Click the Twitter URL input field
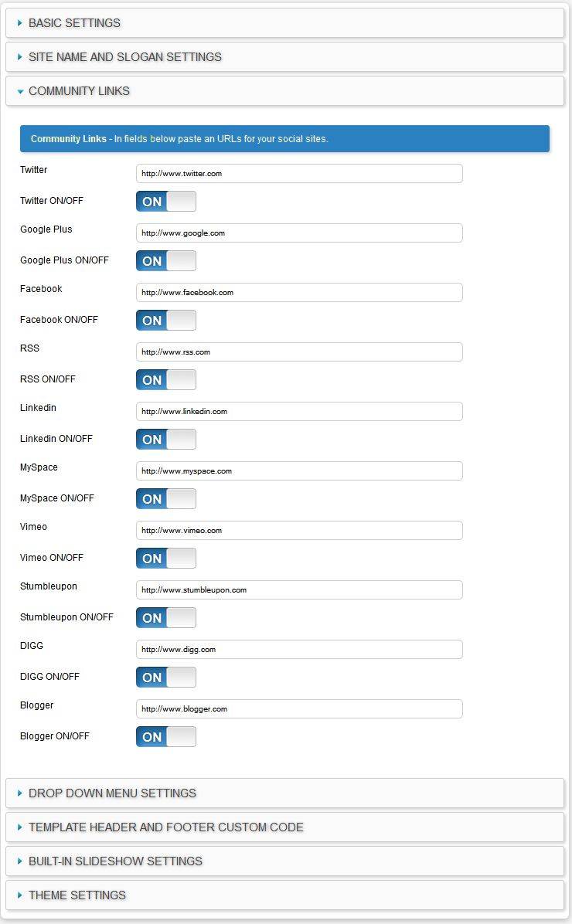Viewport: 572px width, 924px height. click(x=300, y=174)
